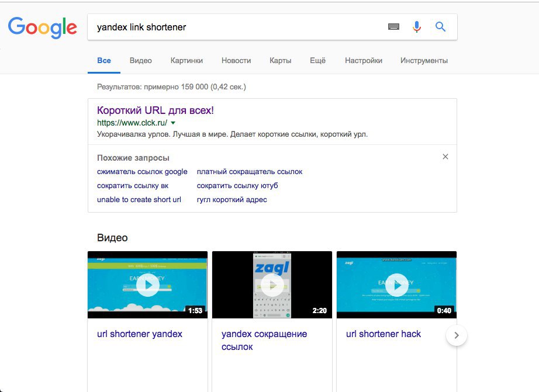
Task: Open related query unable to create short url
Action: click(x=139, y=200)
